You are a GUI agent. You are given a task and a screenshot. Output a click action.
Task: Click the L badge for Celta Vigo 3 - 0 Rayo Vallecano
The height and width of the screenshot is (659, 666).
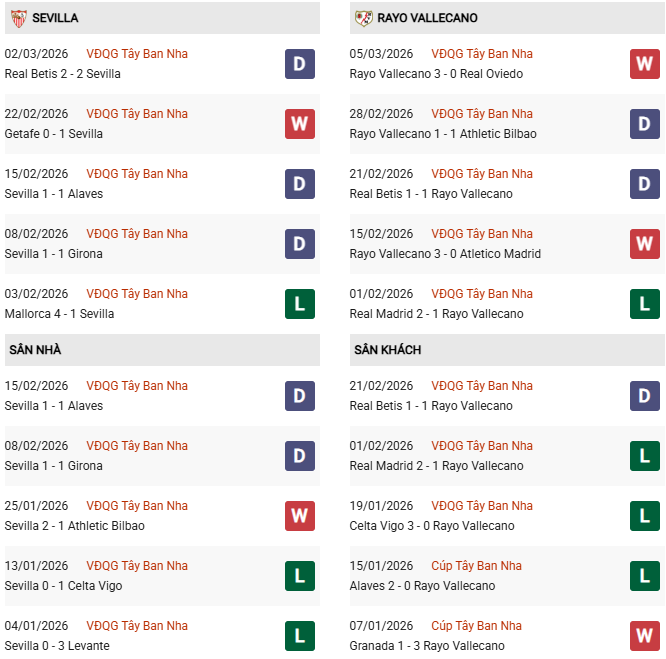(644, 516)
